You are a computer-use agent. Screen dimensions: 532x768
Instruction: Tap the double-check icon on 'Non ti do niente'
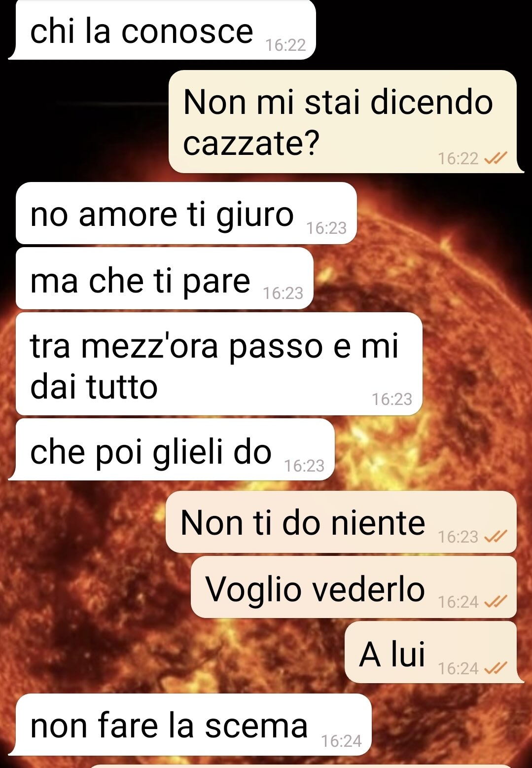click(496, 536)
